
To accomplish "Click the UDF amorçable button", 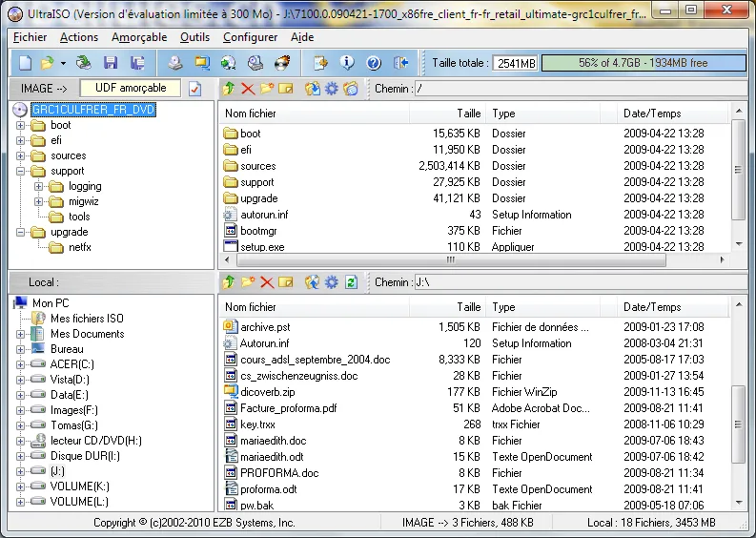I will coord(131,88).
